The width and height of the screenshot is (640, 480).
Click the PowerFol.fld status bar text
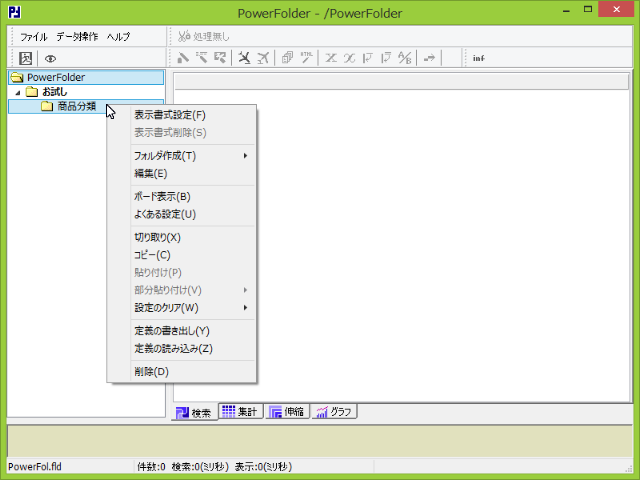click(35, 467)
